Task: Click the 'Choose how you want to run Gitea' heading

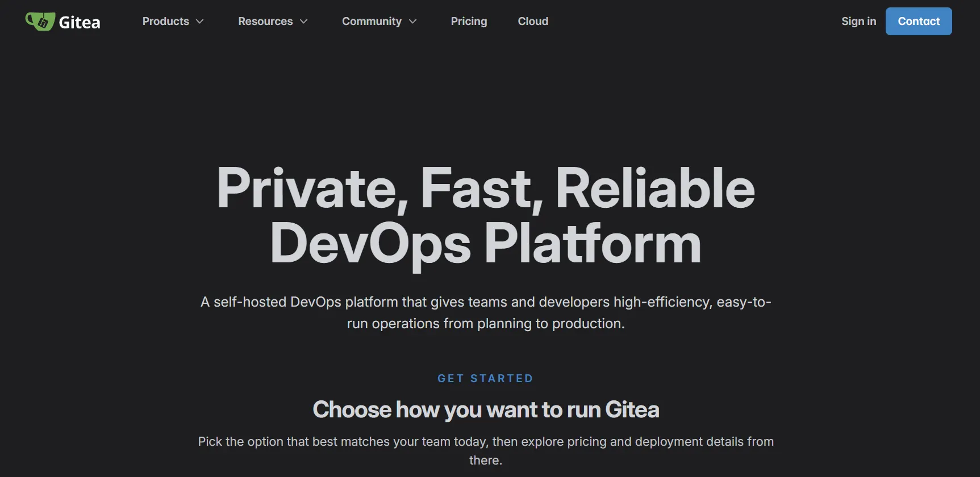Action: point(486,409)
